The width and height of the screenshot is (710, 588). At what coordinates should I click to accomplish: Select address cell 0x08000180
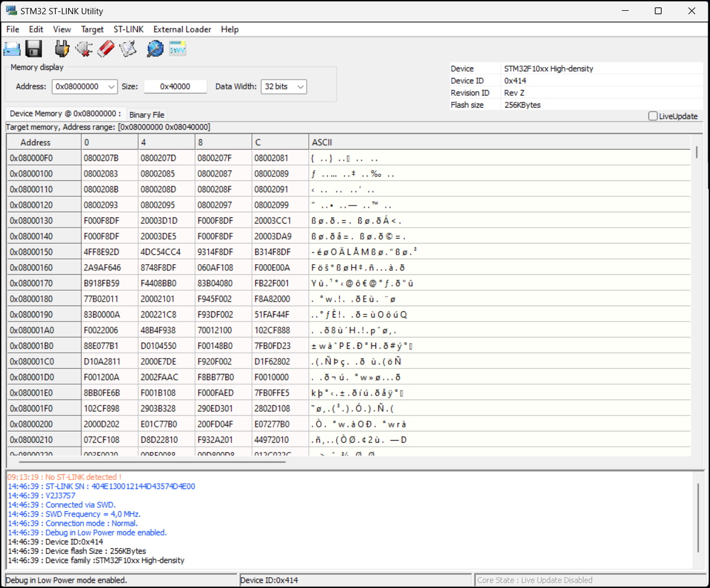[x=44, y=299]
